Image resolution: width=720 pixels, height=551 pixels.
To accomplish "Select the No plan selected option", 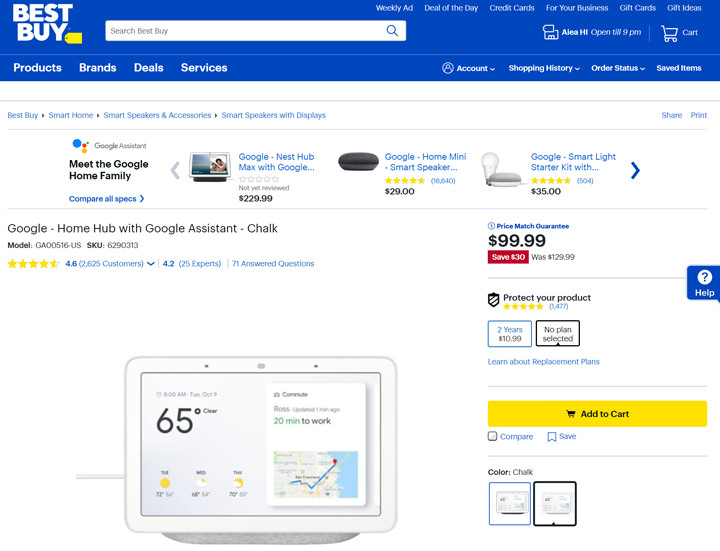I will 557,334.
